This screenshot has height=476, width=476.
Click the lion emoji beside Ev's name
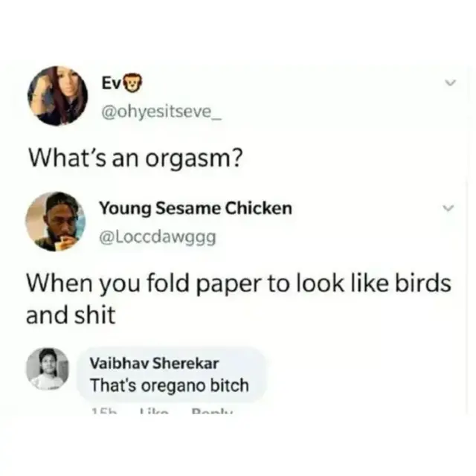pos(133,83)
